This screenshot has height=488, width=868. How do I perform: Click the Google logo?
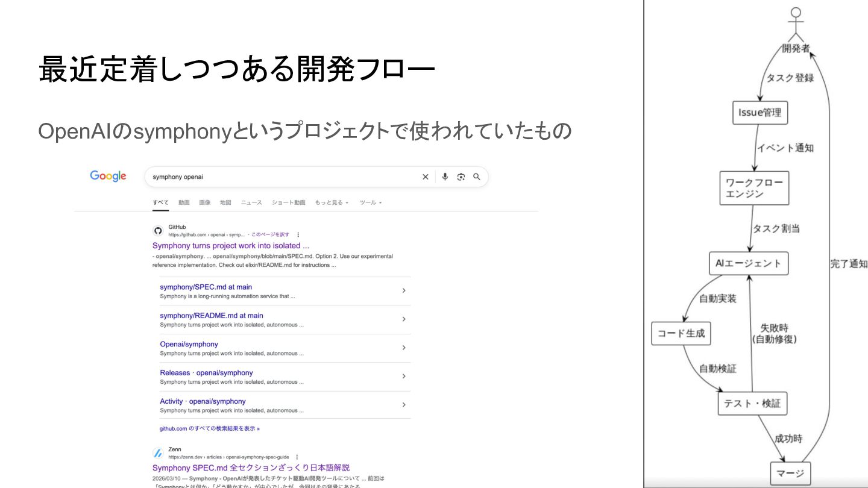coord(108,176)
